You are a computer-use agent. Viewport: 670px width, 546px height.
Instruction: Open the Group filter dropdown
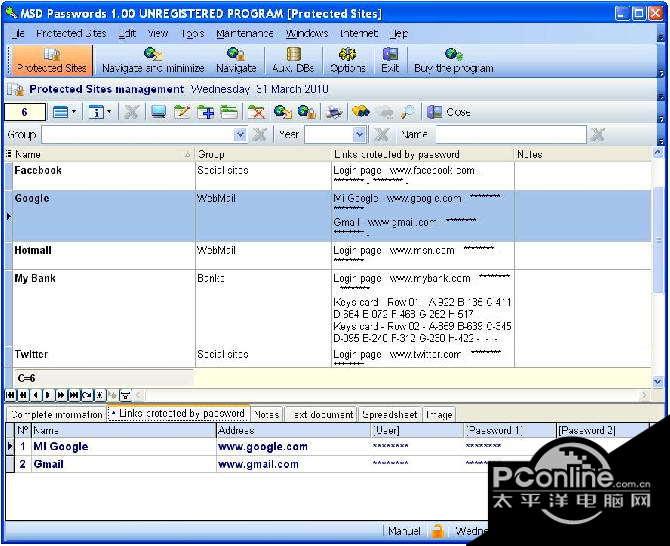(240, 135)
